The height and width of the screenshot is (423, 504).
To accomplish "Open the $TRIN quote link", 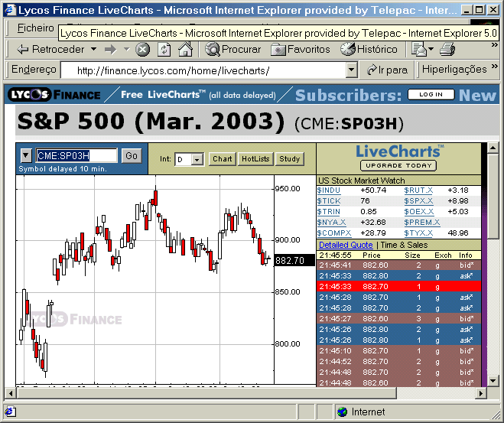I will click(x=329, y=212).
